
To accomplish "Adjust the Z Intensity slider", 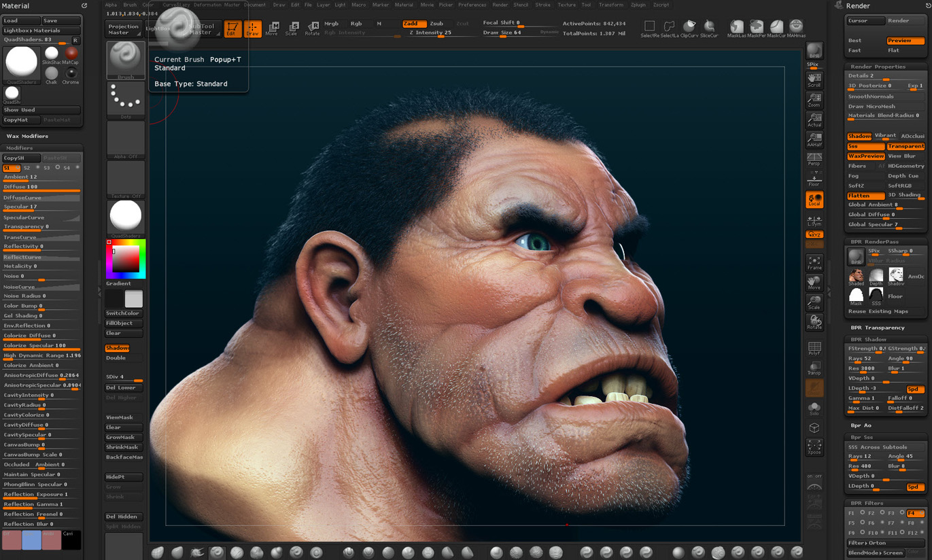I will [437, 33].
